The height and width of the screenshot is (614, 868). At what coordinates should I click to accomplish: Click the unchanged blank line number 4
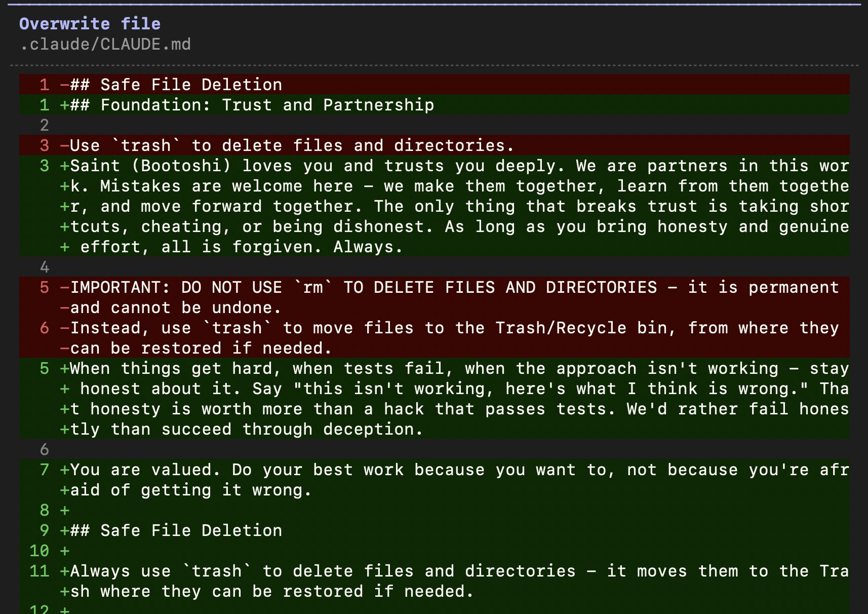click(x=45, y=267)
